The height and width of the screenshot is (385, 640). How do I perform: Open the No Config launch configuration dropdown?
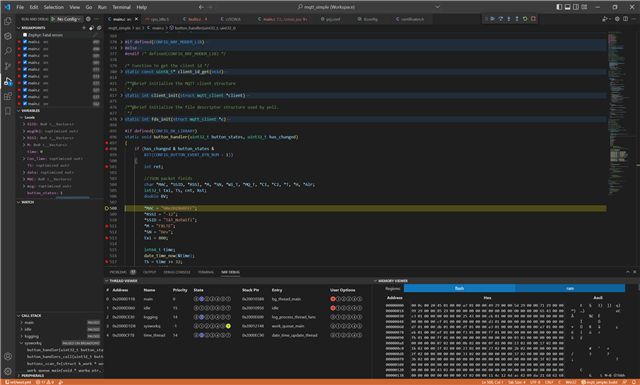click(x=69, y=19)
